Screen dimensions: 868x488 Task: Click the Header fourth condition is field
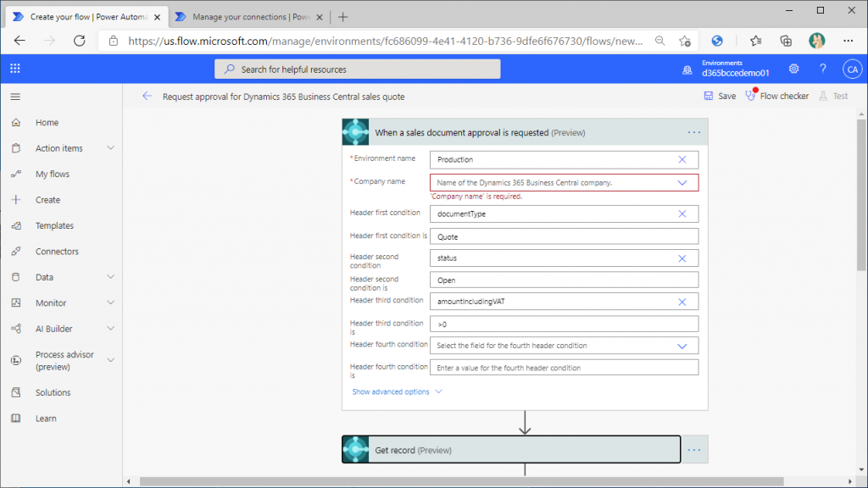[564, 368]
